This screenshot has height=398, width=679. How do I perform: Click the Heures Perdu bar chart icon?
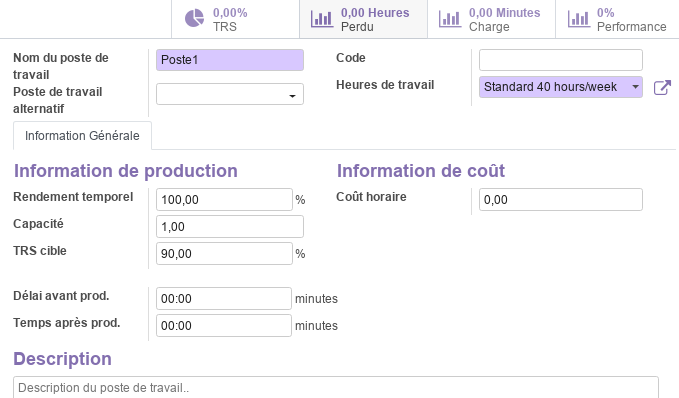tap(322, 19)
